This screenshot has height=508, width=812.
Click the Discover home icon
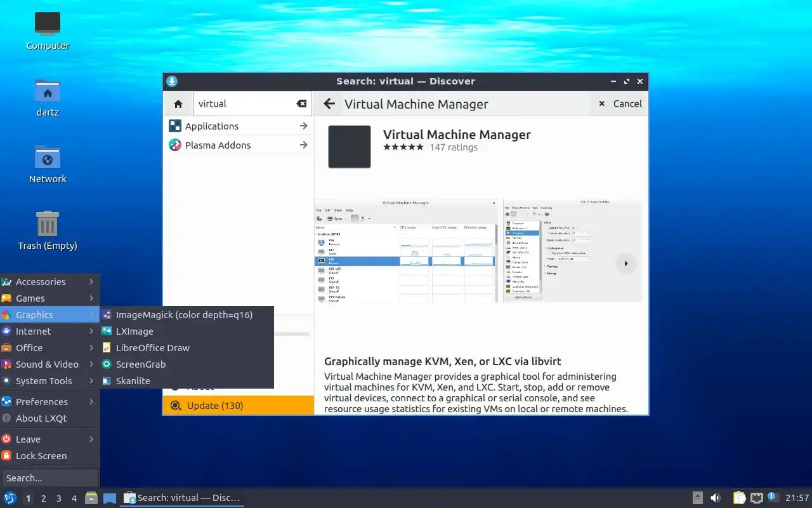(x=178, y=104)
